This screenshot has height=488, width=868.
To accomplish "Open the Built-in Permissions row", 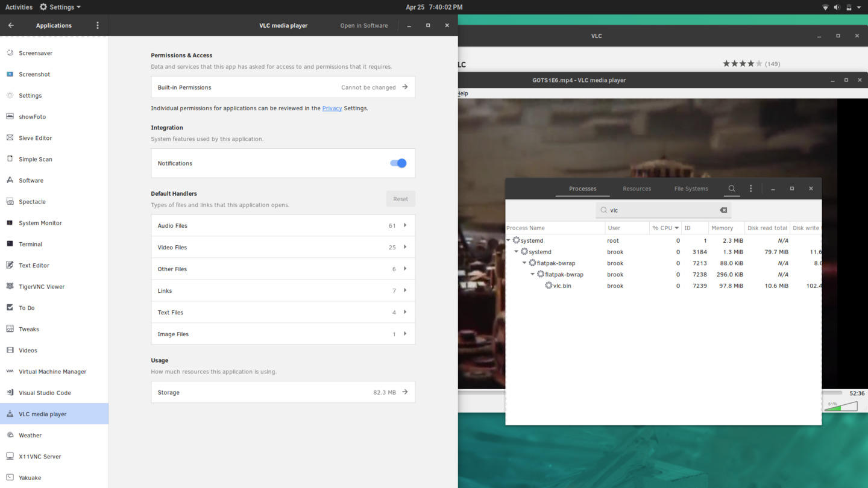I will click(283, 87).
